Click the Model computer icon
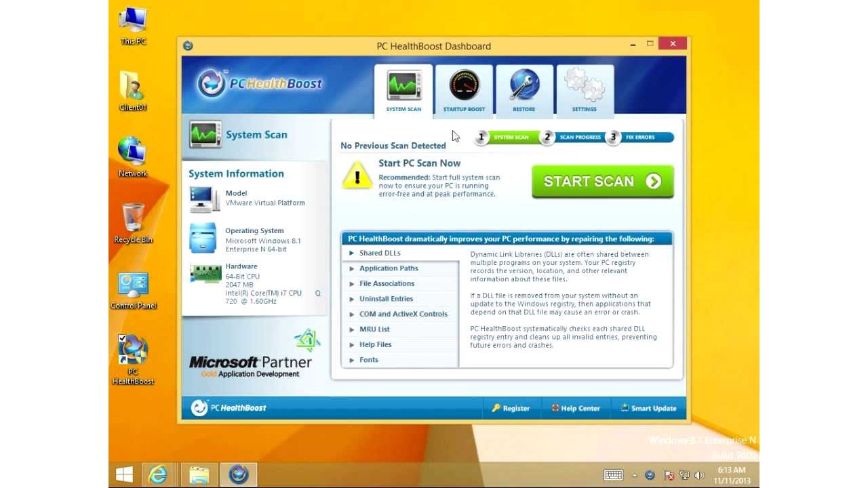 (203, 199)
